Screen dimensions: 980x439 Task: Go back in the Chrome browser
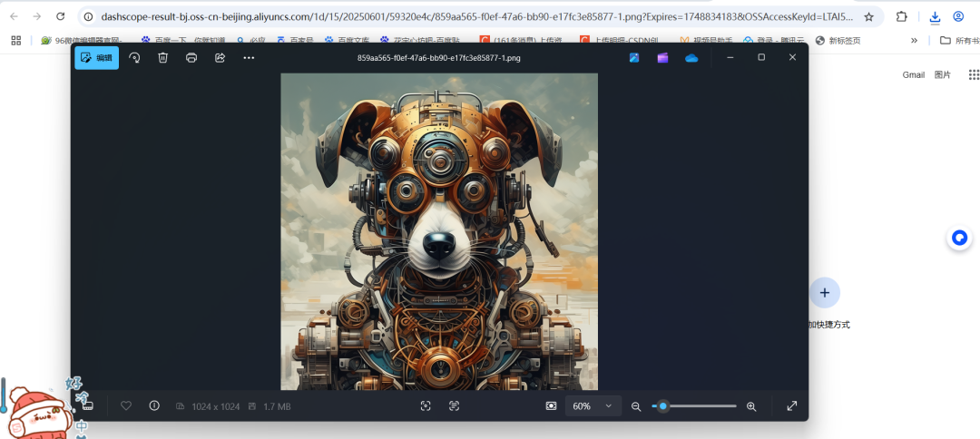pos(14,17)
